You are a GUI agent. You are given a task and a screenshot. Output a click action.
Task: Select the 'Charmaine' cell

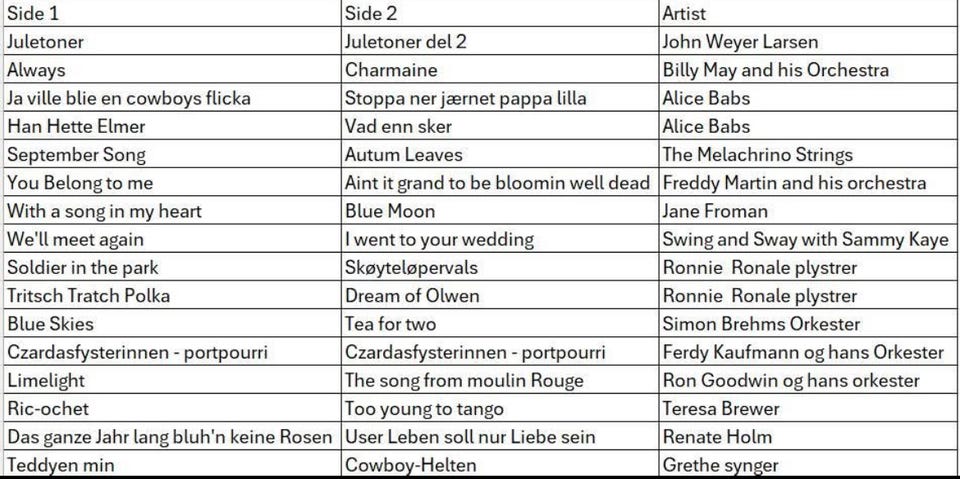(x=500, y=69)
